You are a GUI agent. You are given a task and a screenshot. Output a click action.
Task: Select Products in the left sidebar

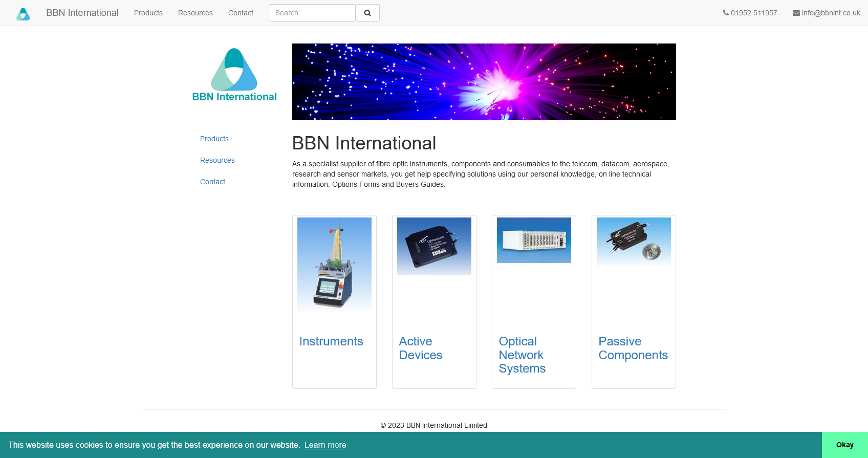tap(214, 139)
